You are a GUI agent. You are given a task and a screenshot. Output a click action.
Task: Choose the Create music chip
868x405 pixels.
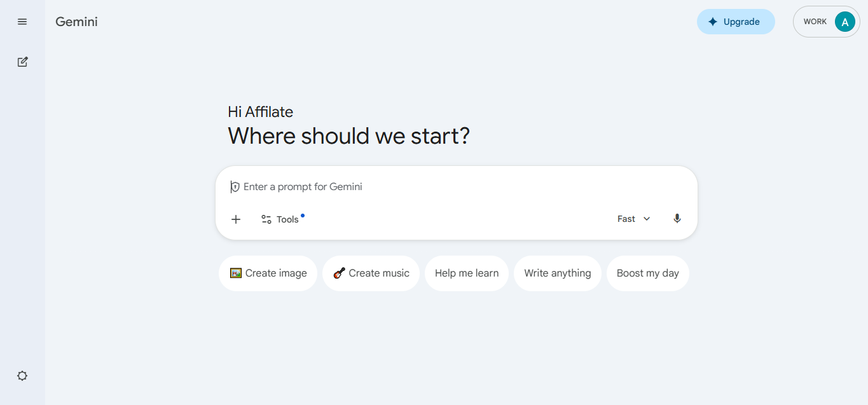371,273
